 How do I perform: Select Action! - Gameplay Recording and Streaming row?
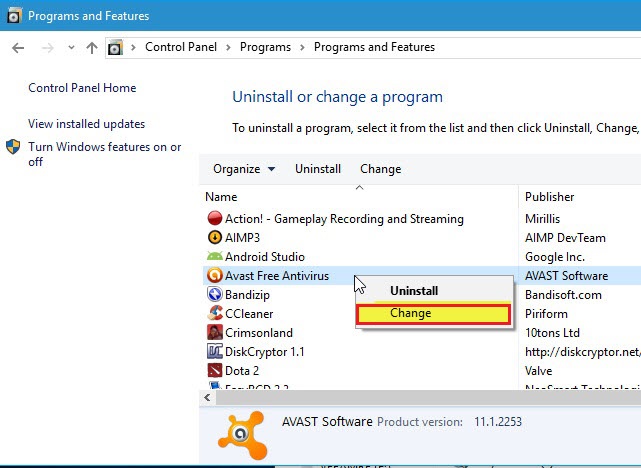pos(344,219)
